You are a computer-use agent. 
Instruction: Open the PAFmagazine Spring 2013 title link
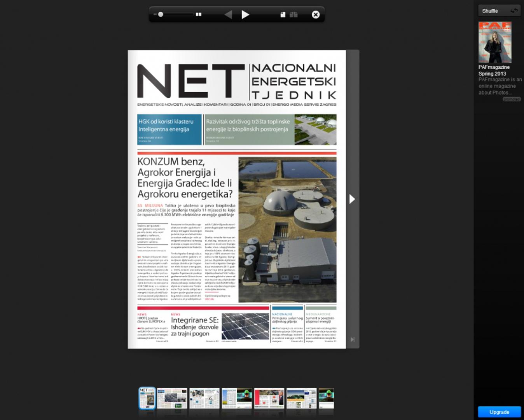494,70
